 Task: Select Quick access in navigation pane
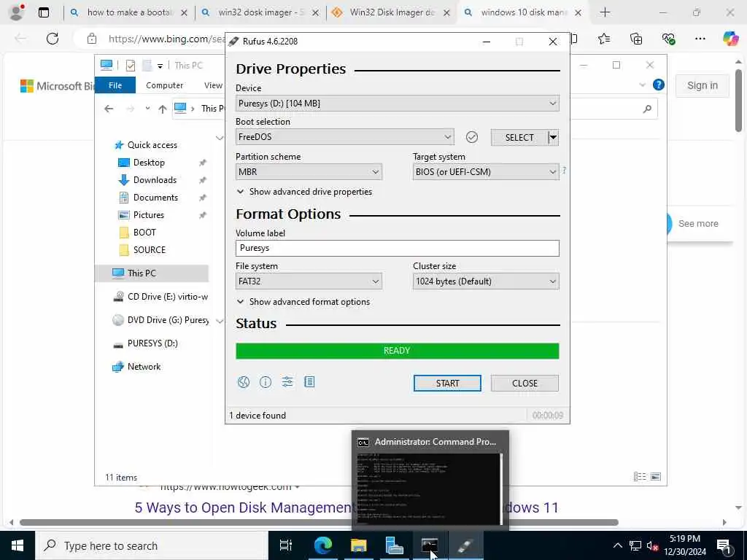[152, 145]
